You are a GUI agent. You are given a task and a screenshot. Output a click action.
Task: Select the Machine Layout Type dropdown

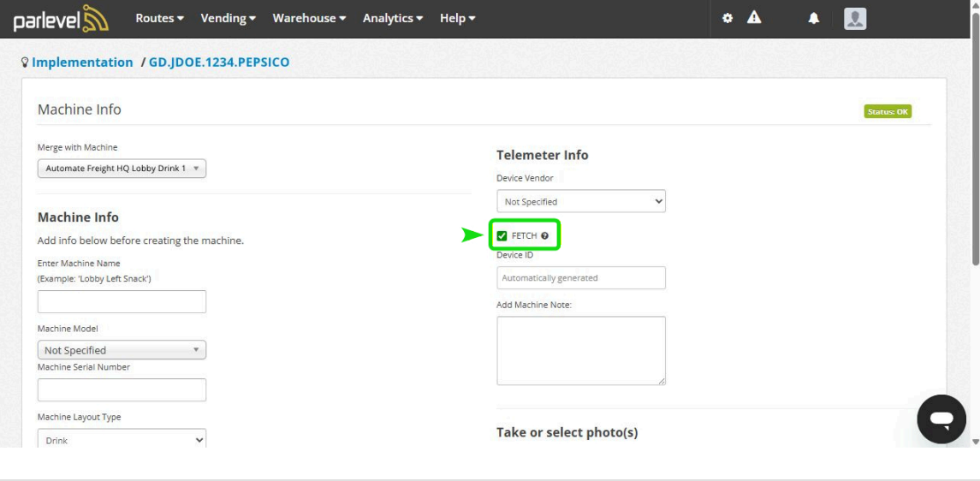click(x=122, y=440)
